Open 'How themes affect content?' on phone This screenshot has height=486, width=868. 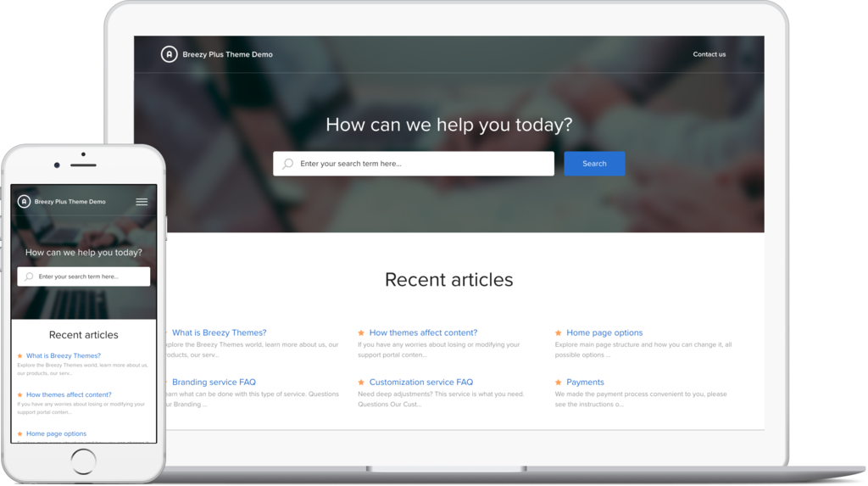click(69, 394)
